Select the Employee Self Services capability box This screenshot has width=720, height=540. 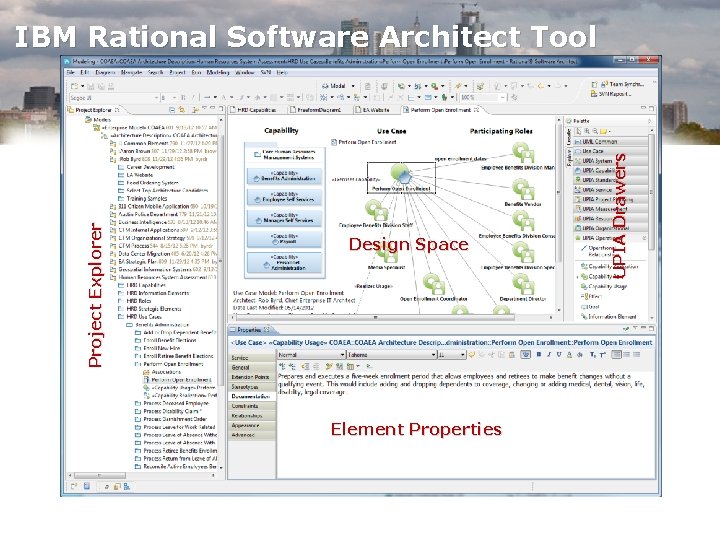point(284,197)
